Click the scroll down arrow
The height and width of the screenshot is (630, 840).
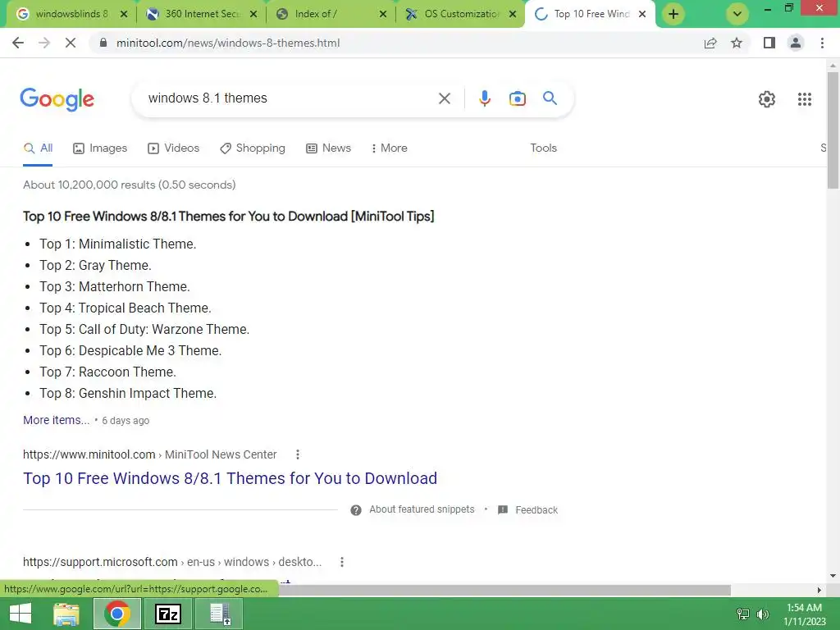[x=833, y=577]
